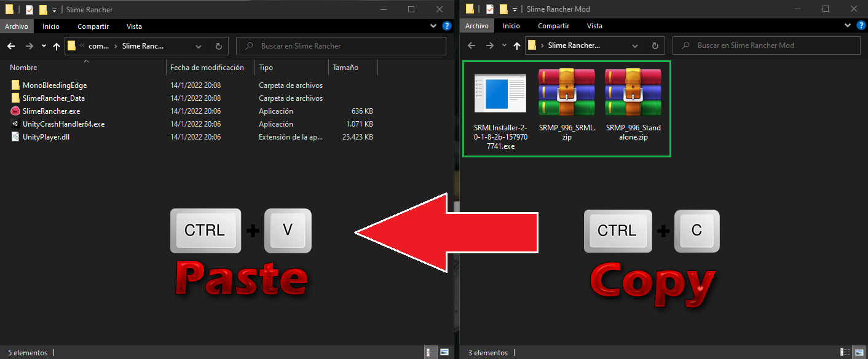Switch to details view in Slime Rancher window
This screenshot has width=868, height=359.
(430, 353)
